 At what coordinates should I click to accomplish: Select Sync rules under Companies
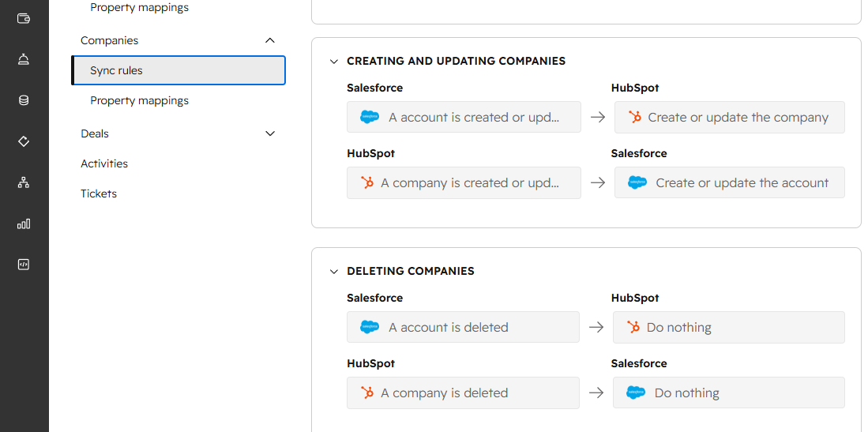(x=178, y=70)
